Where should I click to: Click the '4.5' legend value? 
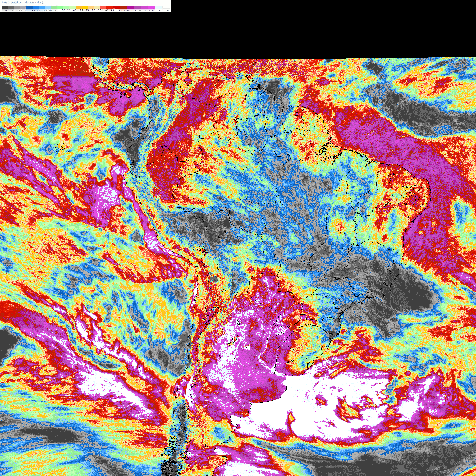point(57,10)
